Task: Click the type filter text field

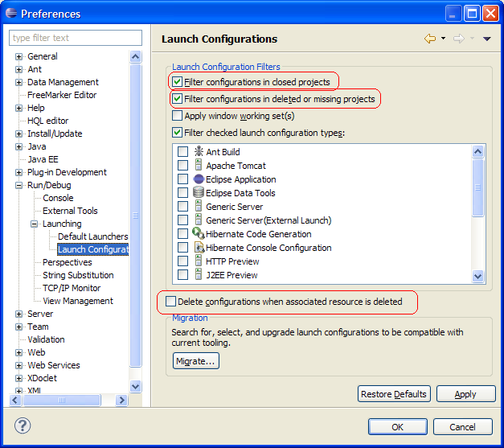Action: 76,38
